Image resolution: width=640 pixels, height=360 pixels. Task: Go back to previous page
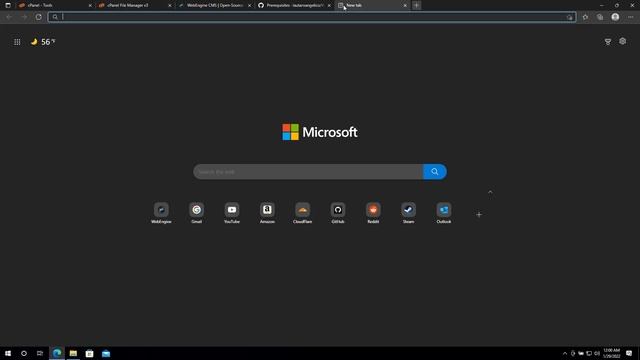tap(9, 17)
